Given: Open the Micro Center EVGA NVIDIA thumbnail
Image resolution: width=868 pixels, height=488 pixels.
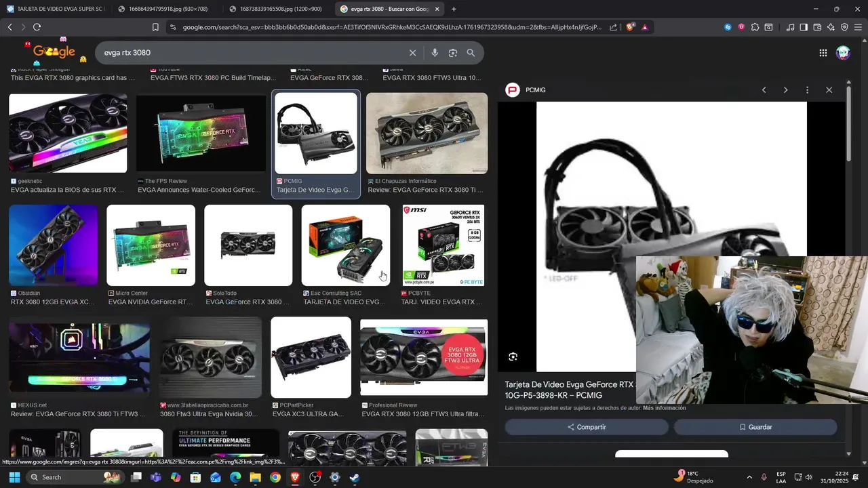Looking at the screenshot, I should [151, 245].
